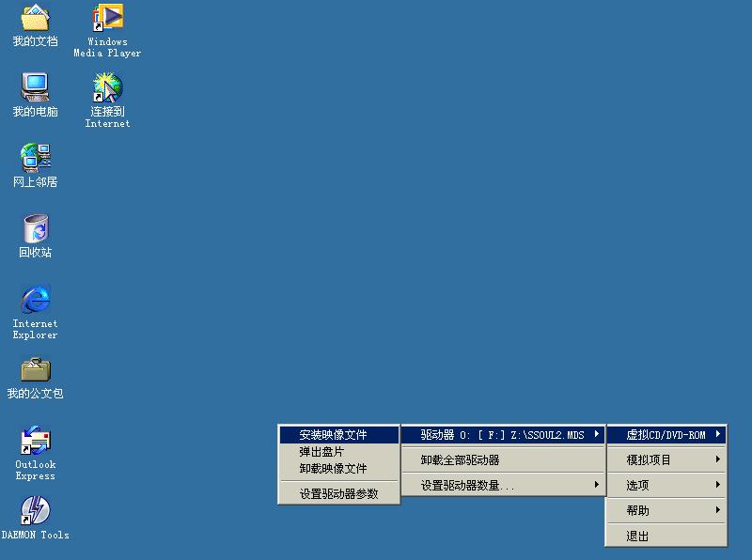Open the 选项 submenu

pyautogui.click(x=666, y=486)
